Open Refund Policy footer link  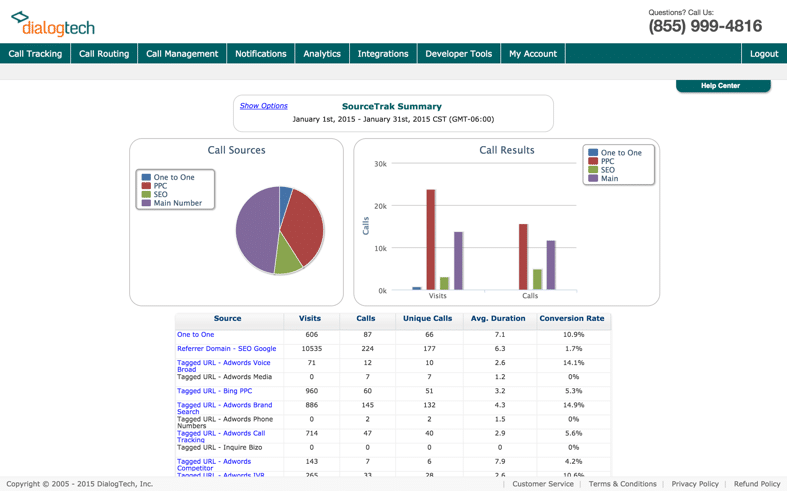click(757, 484)
